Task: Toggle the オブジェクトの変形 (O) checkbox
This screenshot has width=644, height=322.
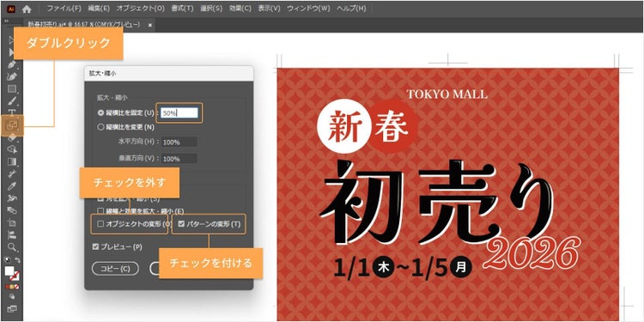Action: [100, 224]
